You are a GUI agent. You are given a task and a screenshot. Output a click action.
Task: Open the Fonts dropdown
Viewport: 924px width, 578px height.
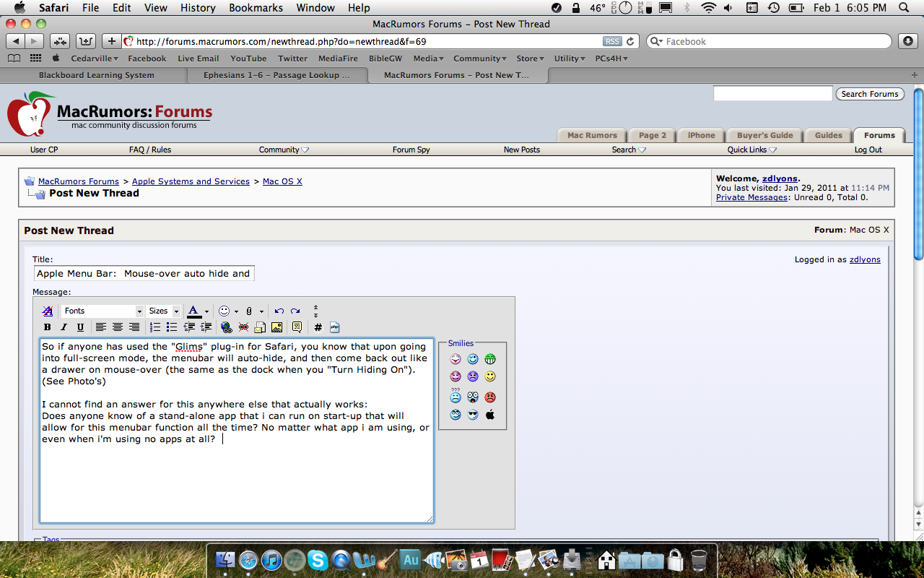(x=103, y=311)
